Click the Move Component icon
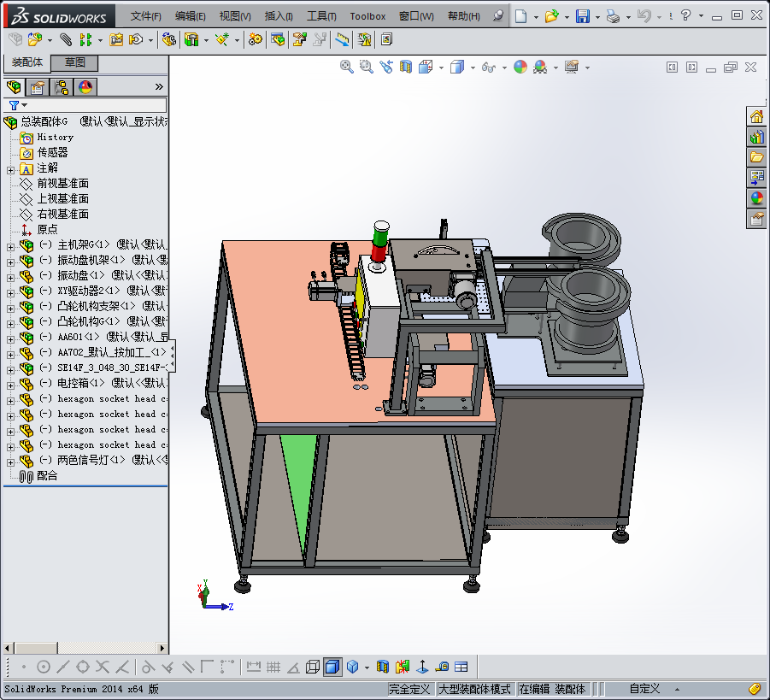 pos(136,39)
